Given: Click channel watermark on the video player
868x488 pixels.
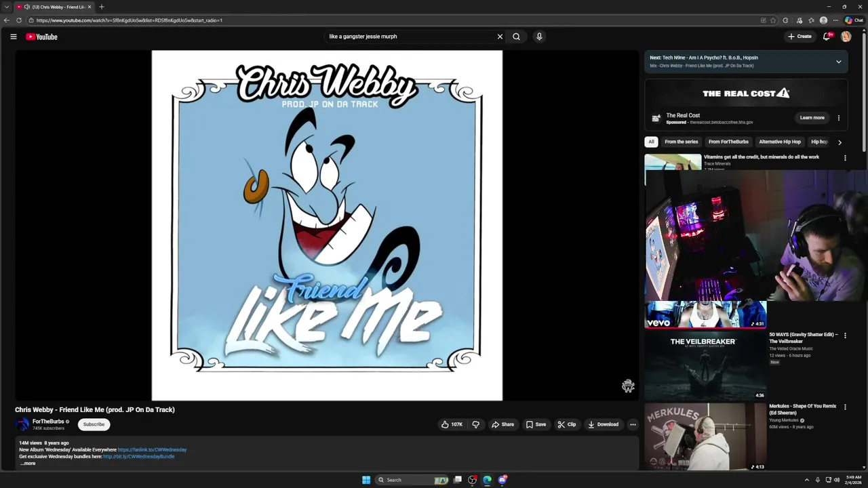Looking at the screenshot, I should [628, 386].
